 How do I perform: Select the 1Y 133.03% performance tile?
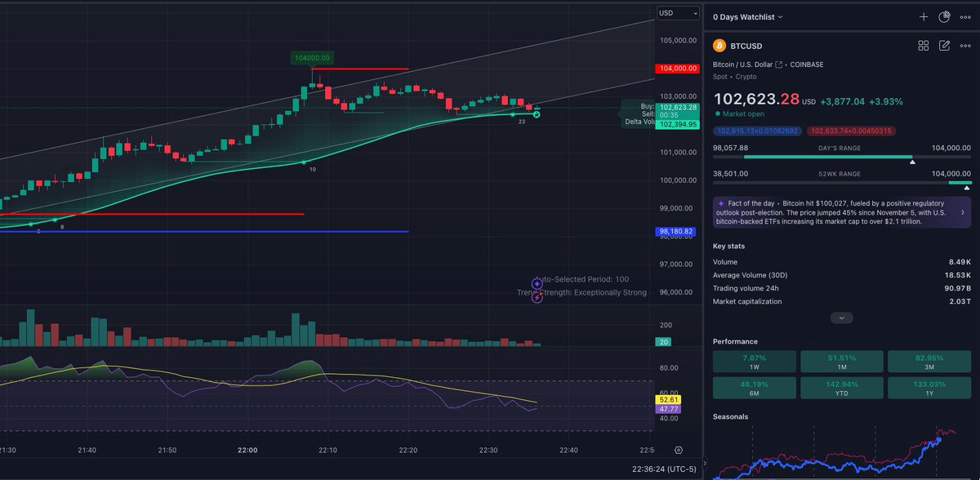tap(929, 389)
